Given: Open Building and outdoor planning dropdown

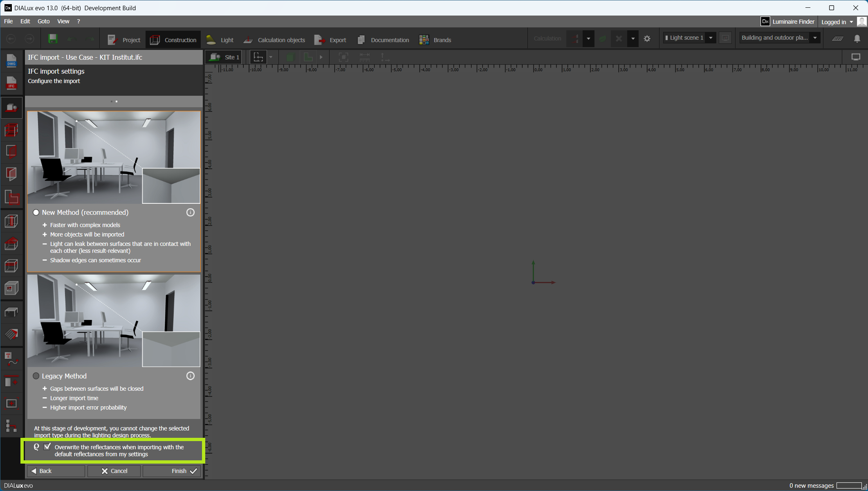Looking at the screenshot, I should click(815, 38).
